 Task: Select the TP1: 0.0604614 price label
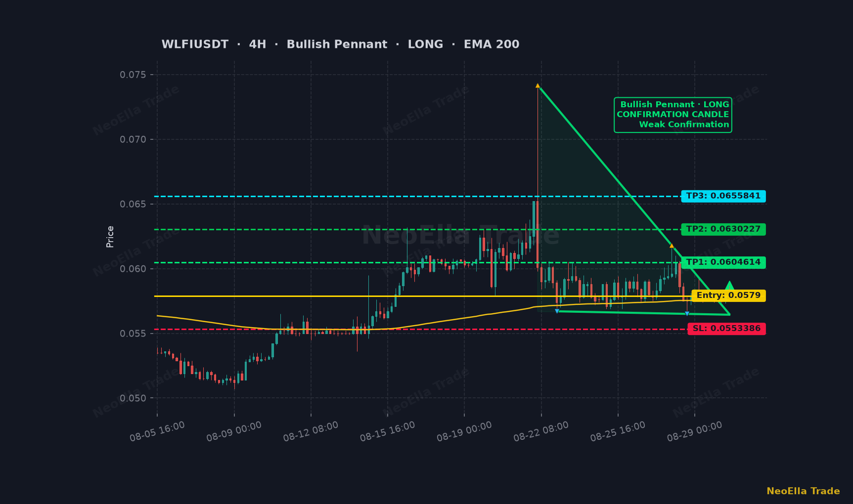click(x=723, y=262)
